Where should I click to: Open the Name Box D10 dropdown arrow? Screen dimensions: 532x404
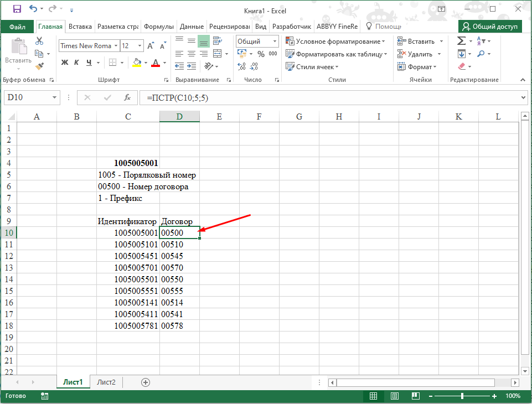(54, 98)
